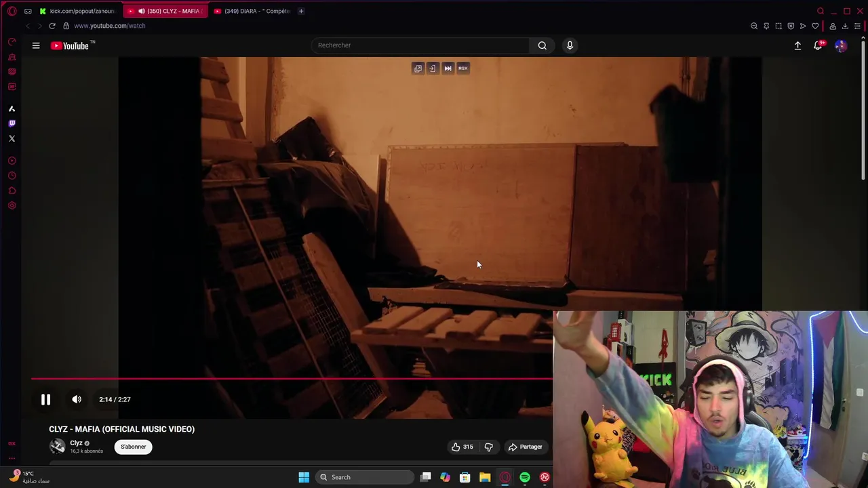Click the YouTube search magnifier button
Screen dimensions: 868x488
(542, 45)
